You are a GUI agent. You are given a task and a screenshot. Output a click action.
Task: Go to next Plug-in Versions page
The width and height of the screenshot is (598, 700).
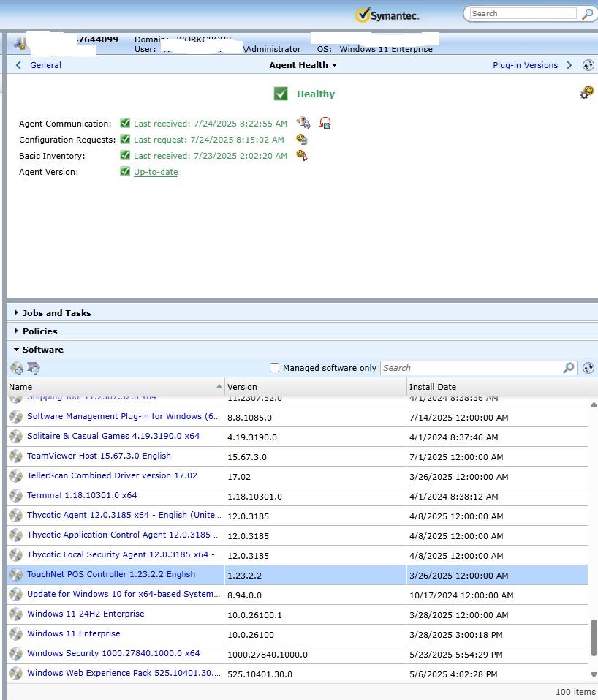point(532,65)
